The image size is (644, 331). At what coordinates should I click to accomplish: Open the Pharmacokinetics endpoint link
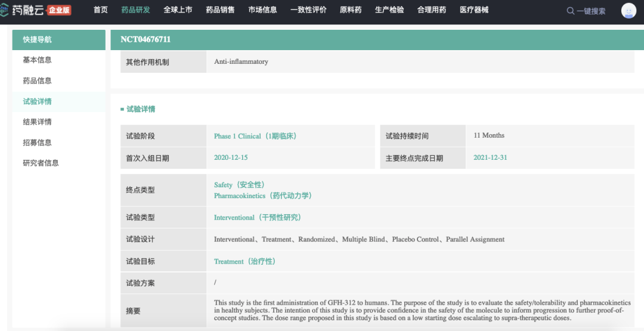click(262, 196)
